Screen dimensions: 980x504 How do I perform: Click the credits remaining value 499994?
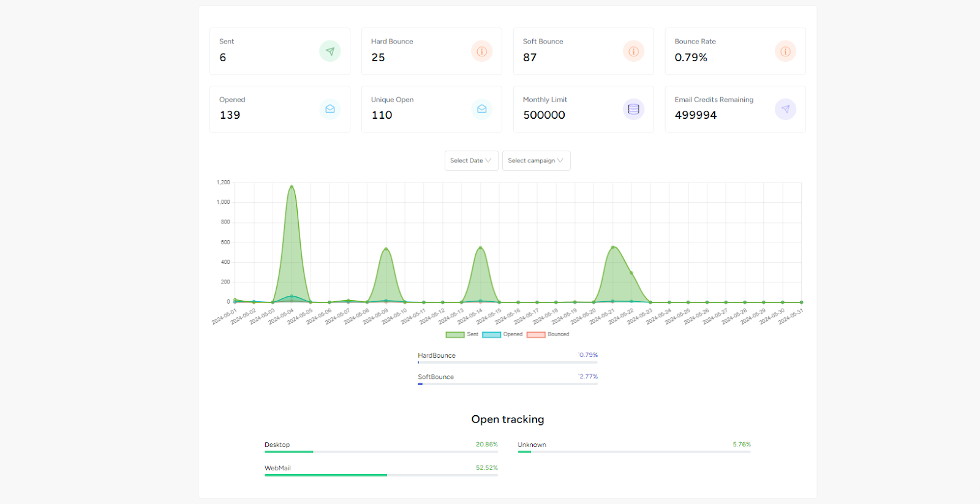696,115
